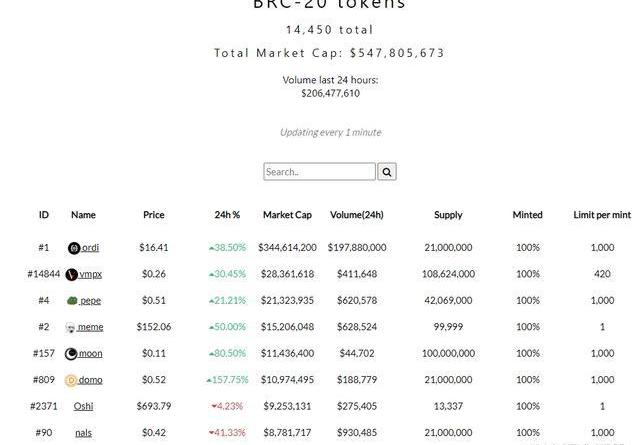Sort by Volume(24h) column header

pos(357,215)
